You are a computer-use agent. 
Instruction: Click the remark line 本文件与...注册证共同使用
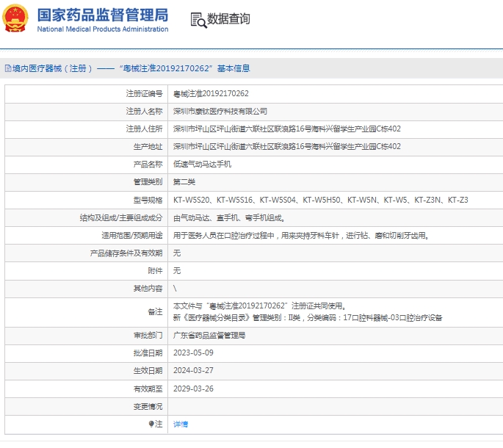259,306
